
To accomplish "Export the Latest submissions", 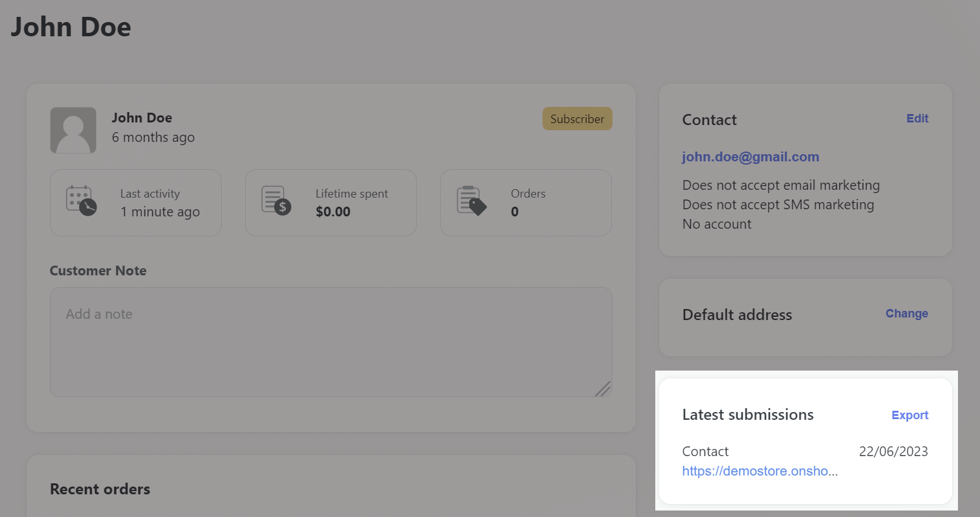I will tap(910, 415).
